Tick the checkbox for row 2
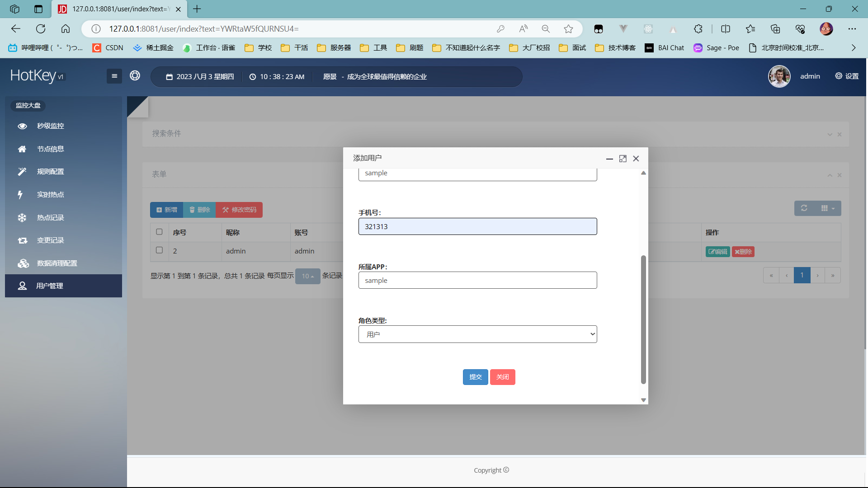The width and height of the screenshot is (868, 488). 159,250
